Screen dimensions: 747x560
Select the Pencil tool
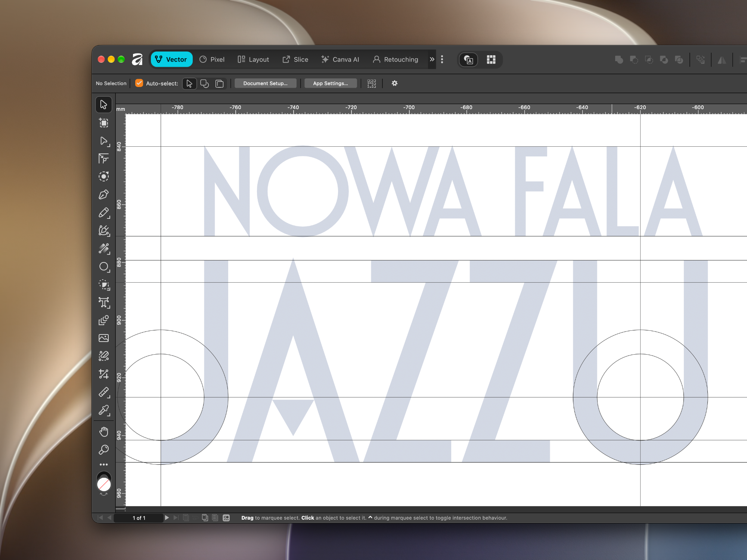(103, 212)
